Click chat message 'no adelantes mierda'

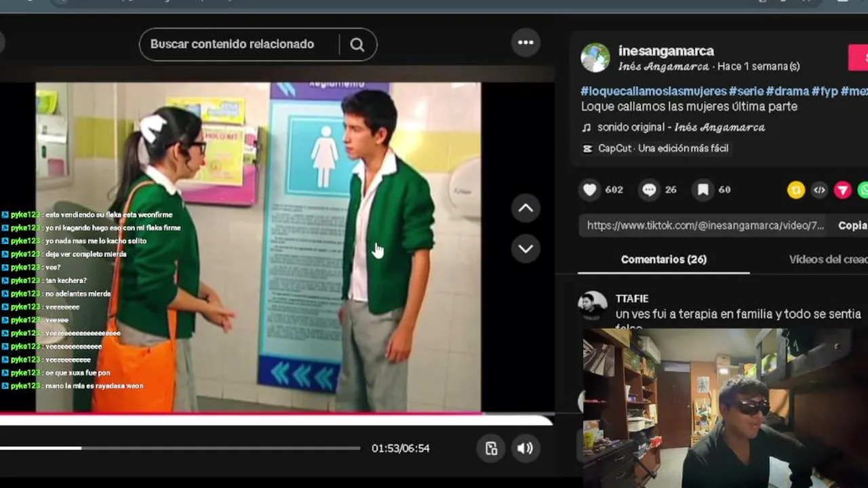click(x=78, y=293)
